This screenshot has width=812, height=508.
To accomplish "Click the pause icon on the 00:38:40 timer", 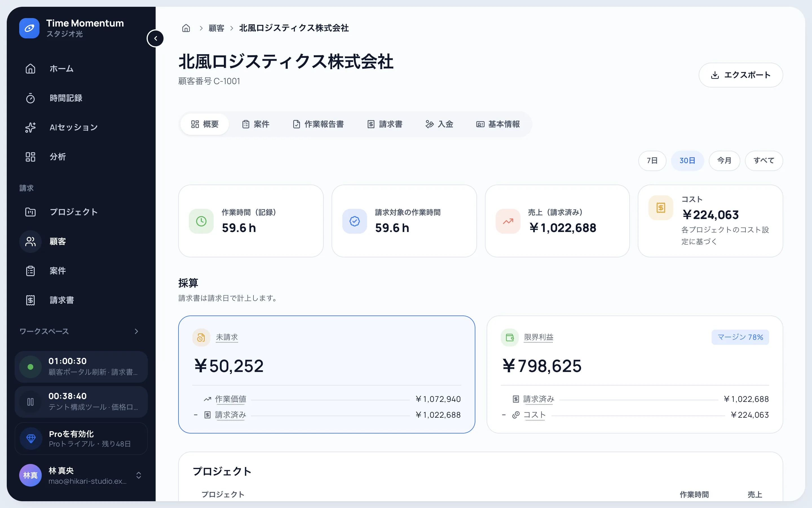I will point(30,402).
